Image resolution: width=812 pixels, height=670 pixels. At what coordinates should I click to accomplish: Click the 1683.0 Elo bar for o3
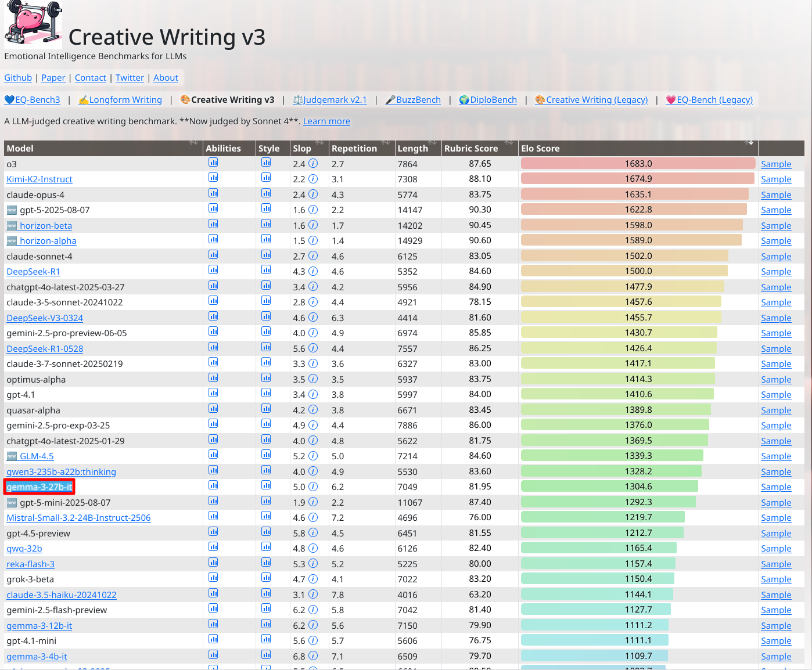click(638, 164)
